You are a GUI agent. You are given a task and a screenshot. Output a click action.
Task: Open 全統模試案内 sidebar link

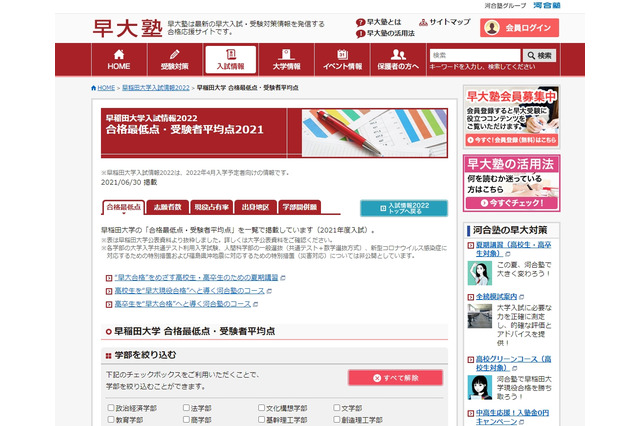tap(496, 297)
